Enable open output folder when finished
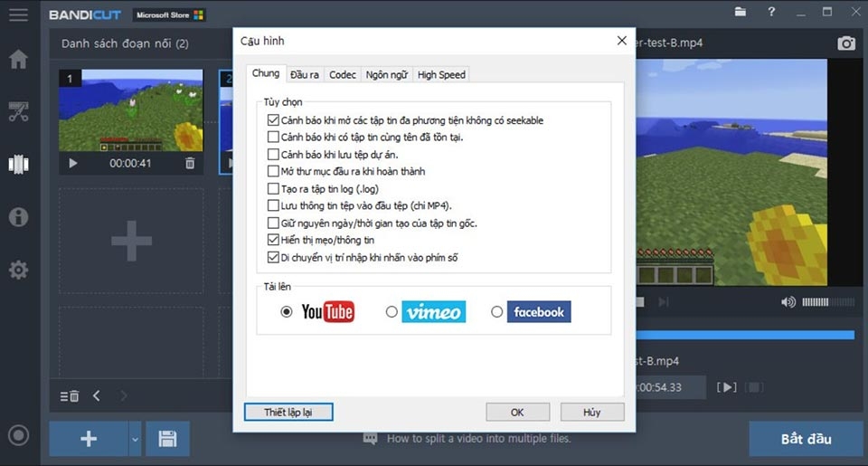This screenshot has width=868, height=466. click(x=273, y=171)
